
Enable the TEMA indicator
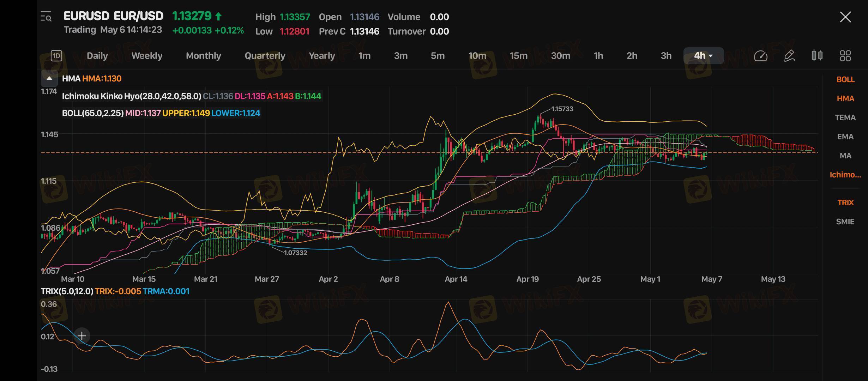point(845,117)
